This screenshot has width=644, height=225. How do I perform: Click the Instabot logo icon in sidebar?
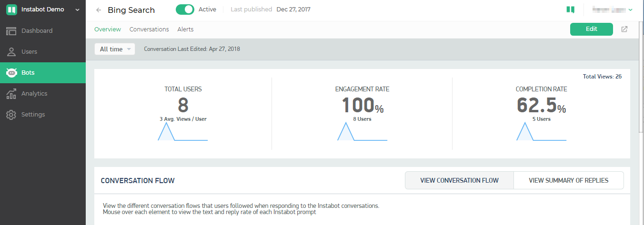[x=11, y=10]
